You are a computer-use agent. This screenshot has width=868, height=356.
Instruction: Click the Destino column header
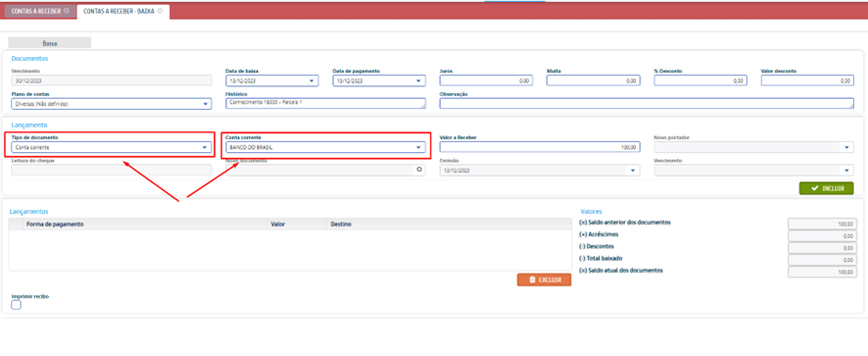pyautogui.click(x=342, y=225)
